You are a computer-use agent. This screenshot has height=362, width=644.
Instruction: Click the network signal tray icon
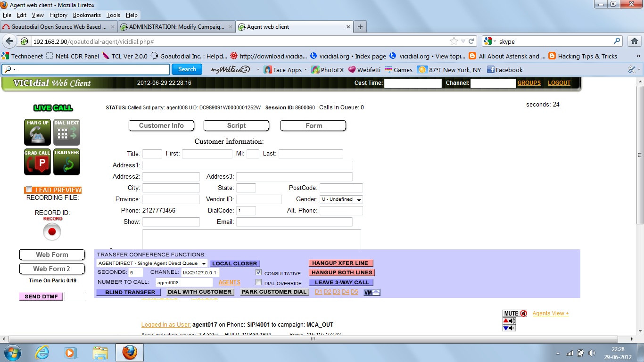(570, 353)
